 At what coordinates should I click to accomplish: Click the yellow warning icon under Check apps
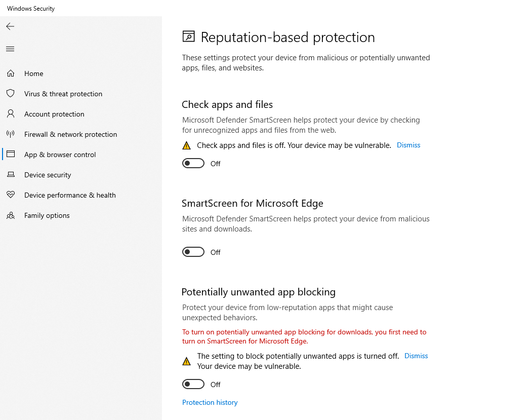click(x=186, y=146)
